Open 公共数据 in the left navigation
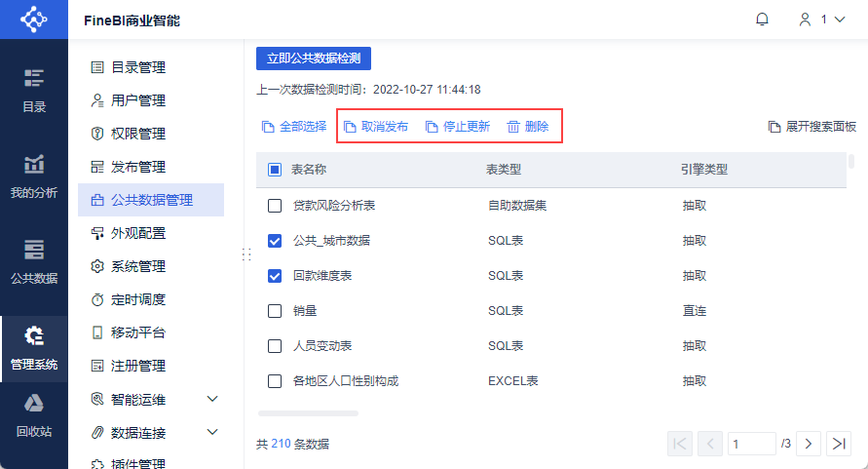This screenshot has width=868, height=469. [34, 261]
